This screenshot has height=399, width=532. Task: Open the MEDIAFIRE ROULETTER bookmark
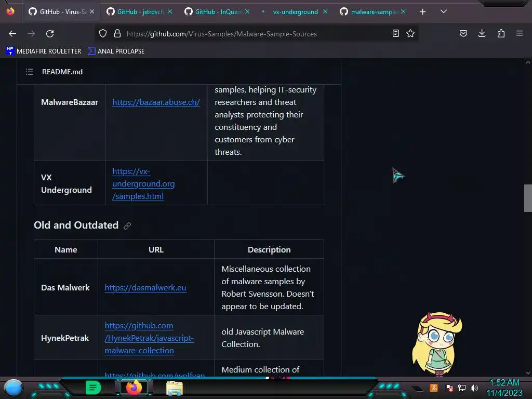(44, 51)
